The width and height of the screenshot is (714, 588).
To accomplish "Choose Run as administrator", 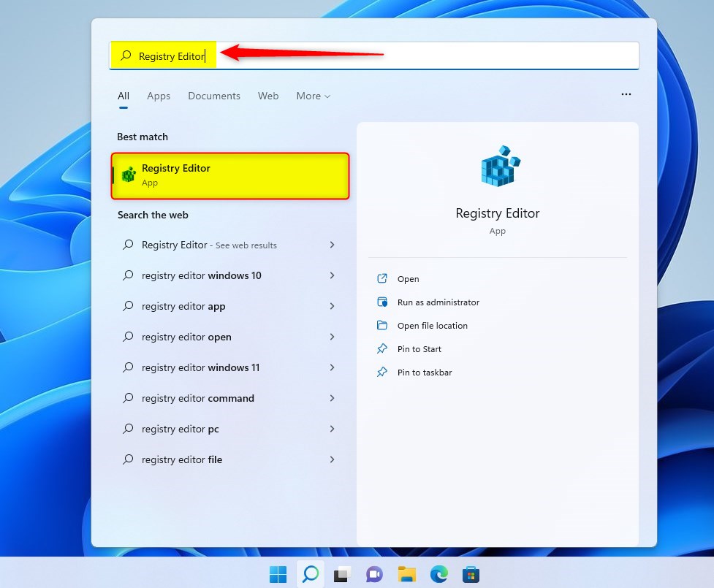I will click(438, 302).
